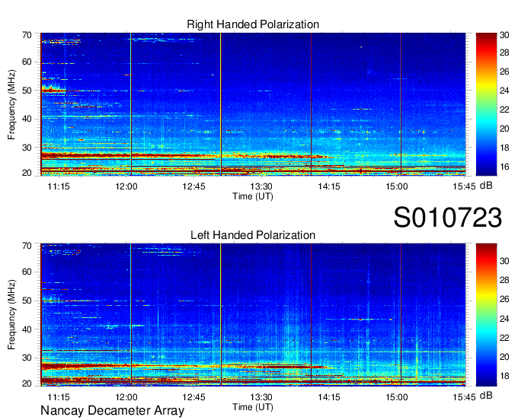The width and height of the screenshot is (518, 420).
Task: Click the top plot's vertical line between 12:45 and 13:30
Action: pos(221,104)
